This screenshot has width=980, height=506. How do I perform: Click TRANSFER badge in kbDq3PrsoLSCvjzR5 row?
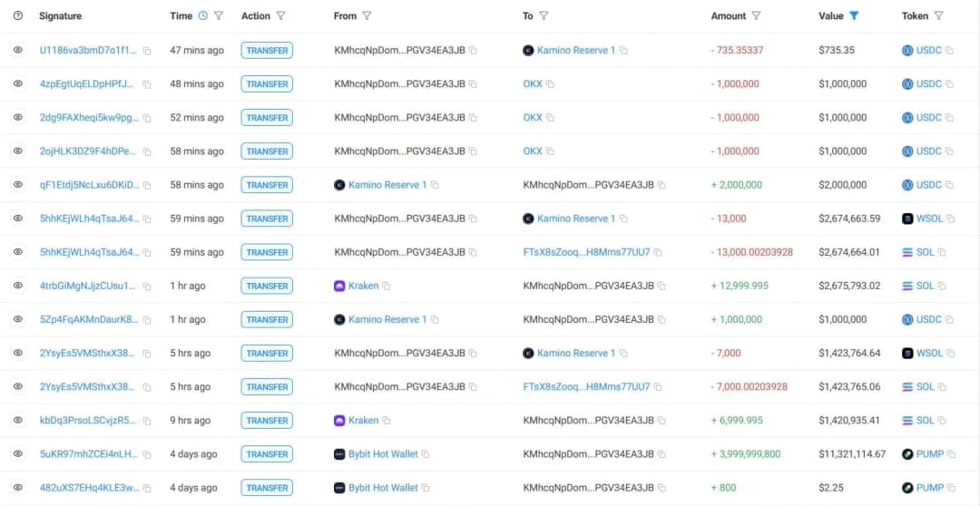click(267, 421)
